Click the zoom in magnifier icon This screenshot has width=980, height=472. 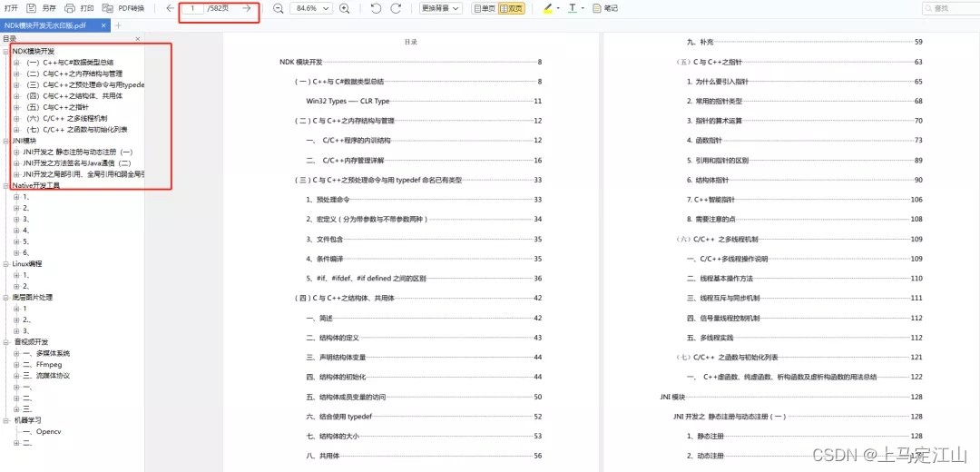pyautogui.click(x=345, y=8)
